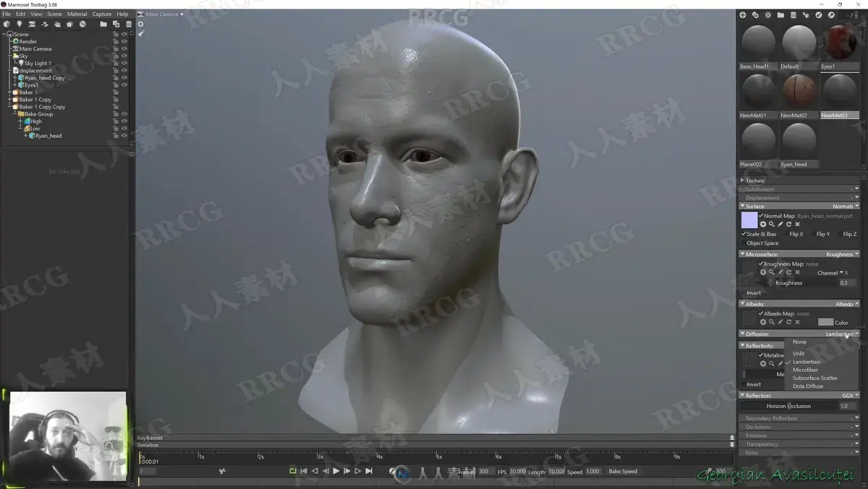Viewport: 868px width, 489px height.
Task: Remove the Normal Map with X icon
Action: point(798,224)
